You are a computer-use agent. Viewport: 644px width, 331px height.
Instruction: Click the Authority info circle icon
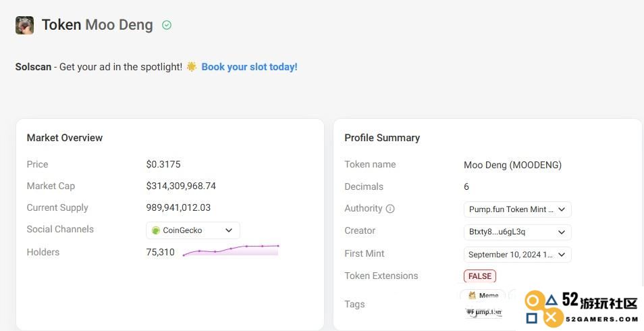[390, 209]
